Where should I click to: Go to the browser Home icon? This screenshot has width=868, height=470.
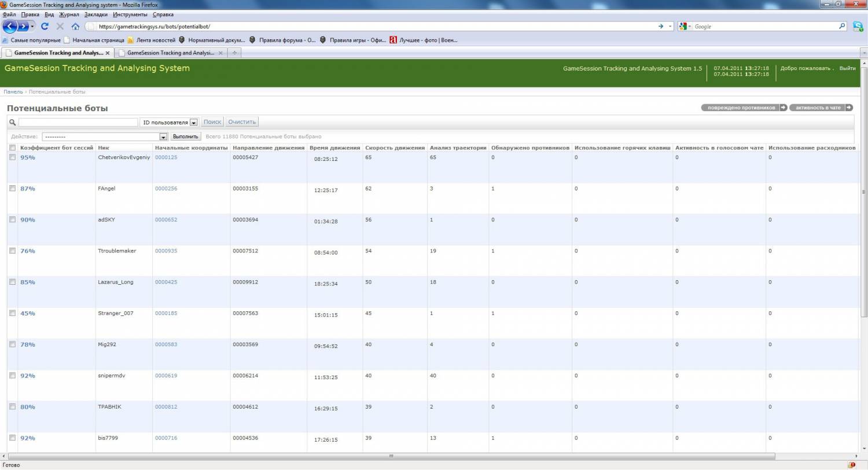tap(75, 26)
